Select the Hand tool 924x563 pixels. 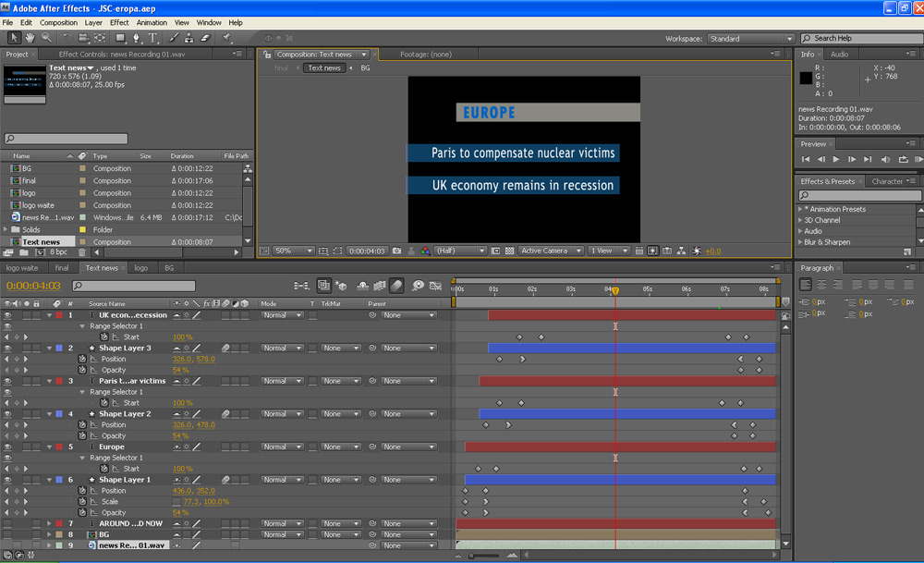[x=30, y=38]
